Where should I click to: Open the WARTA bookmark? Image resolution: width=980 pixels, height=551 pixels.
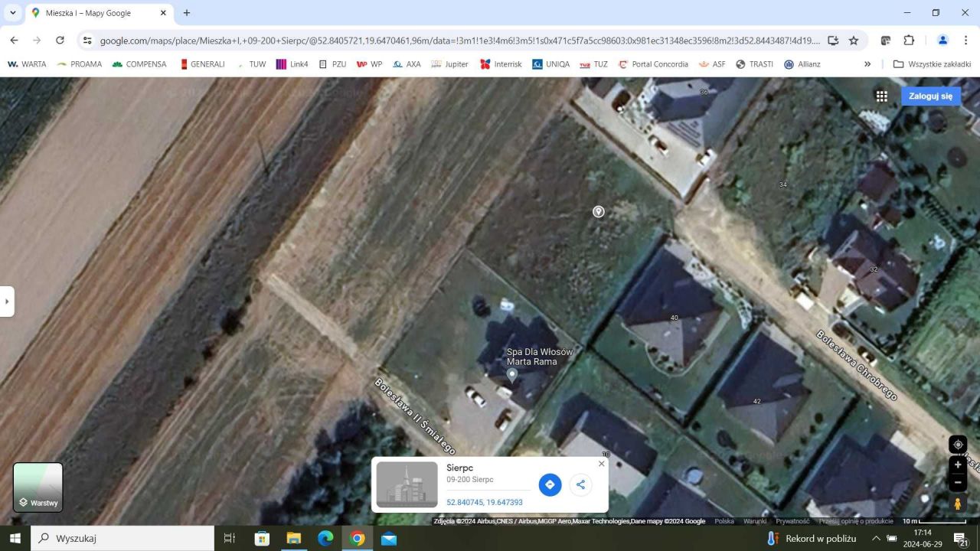pos(27,64)
